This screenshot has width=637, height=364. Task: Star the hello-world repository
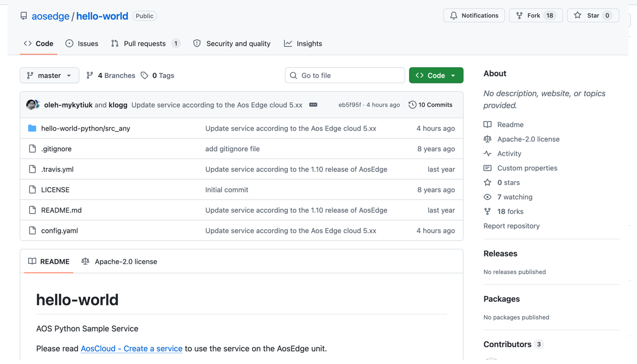pos(593,16)
